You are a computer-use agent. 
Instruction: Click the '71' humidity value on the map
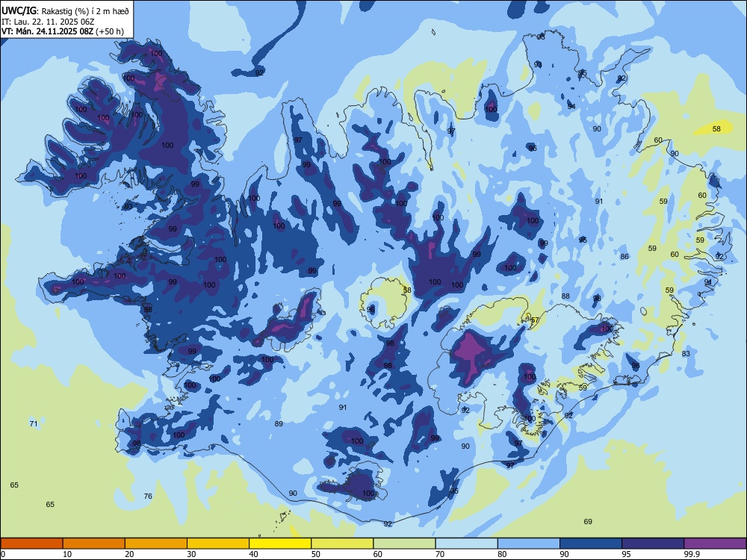coord(34,424)
